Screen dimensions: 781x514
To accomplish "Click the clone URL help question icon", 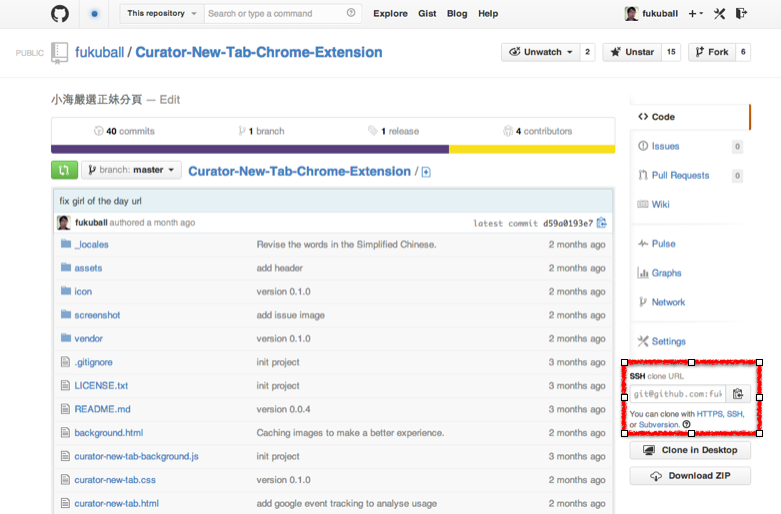I will [x=686, y=424].
